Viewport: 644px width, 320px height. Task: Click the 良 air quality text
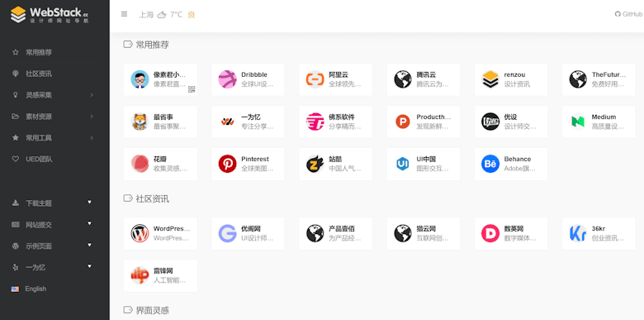click(x=192, y=15)
